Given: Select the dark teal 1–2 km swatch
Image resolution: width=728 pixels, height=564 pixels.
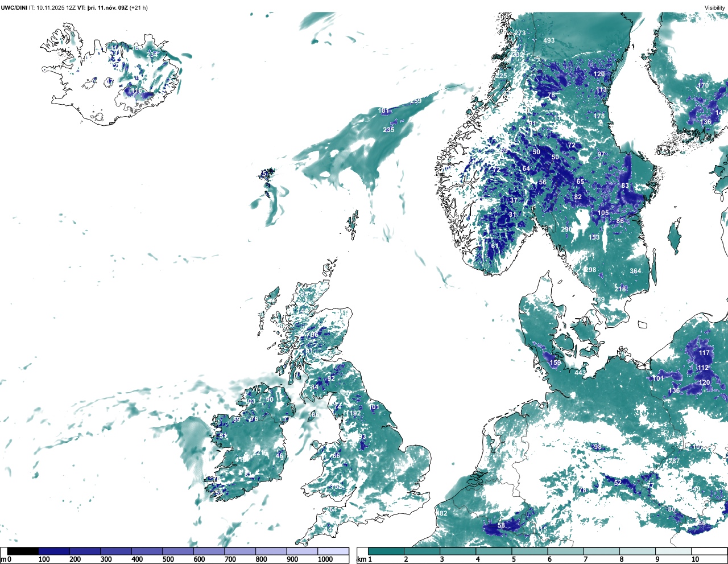Looking at the screenshot, I should (x=386, y=551).
